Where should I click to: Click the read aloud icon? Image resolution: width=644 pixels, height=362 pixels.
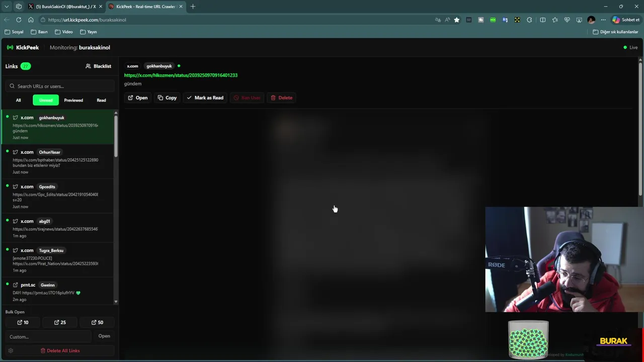(x=447, y=20)
